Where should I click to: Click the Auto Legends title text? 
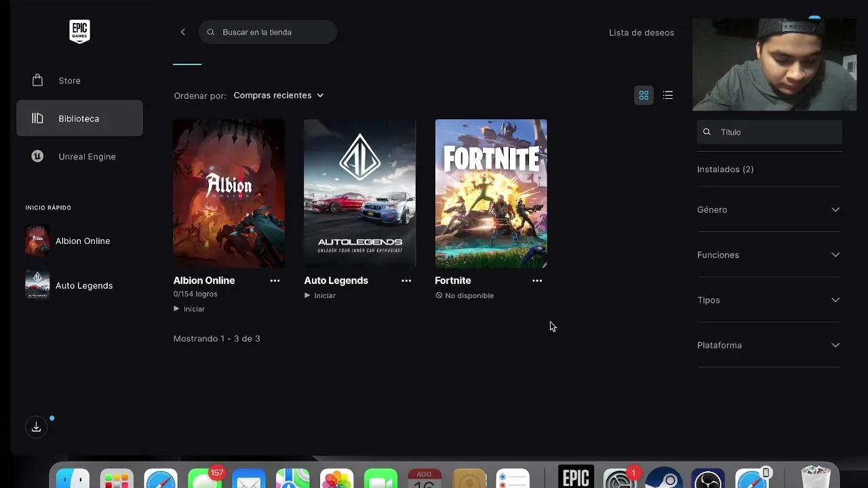pyautogui.click(x=336, y=281)
